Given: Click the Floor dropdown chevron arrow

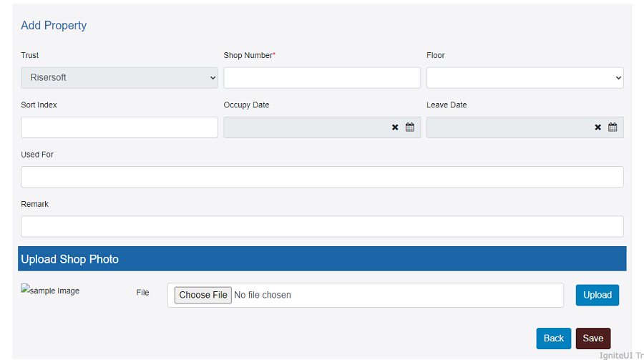Looking at the screenshot, I should coord(618,78).
